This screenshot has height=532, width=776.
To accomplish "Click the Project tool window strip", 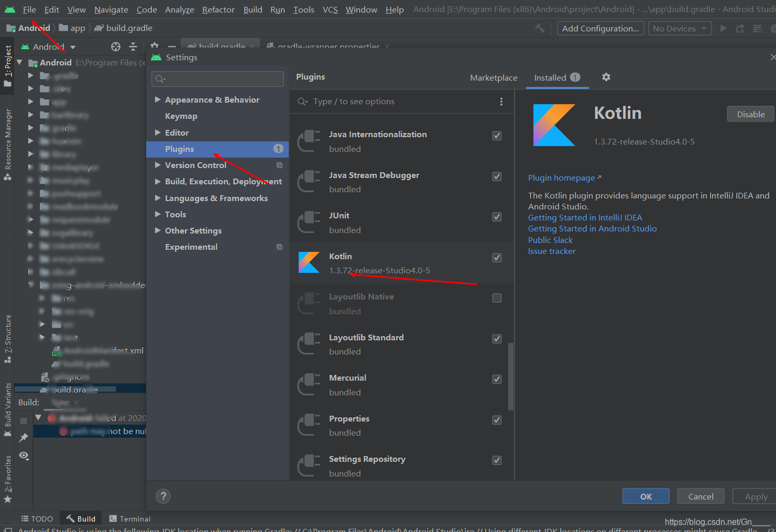I will coord(7,65).
